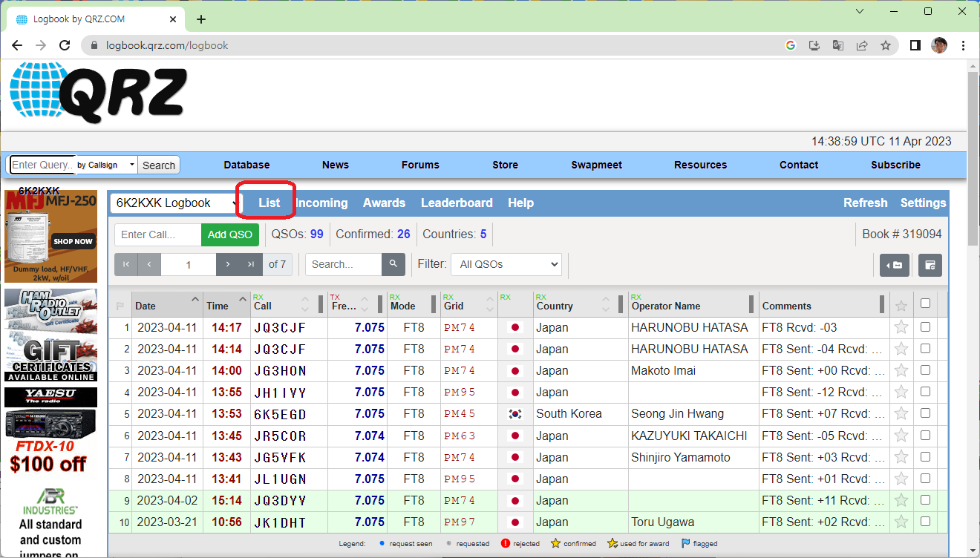980x558 pixels.
Task: Open the by Callsign query type dropdown
Action: click(106, 165)
